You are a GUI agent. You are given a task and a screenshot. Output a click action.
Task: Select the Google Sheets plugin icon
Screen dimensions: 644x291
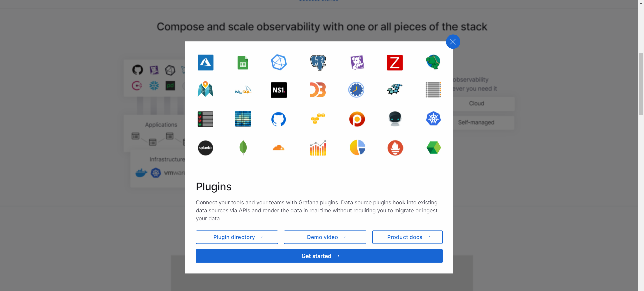pyautogui.click(x=243, y=63)
